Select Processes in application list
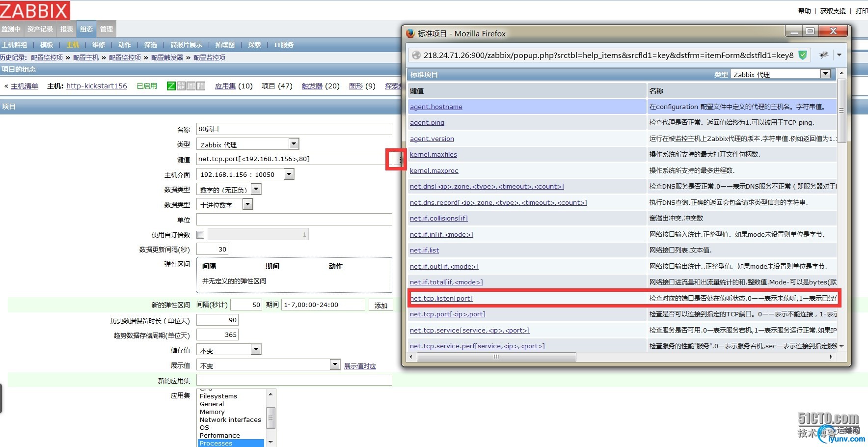The height and width of the screenshot is (447, 868). point(230,443)
